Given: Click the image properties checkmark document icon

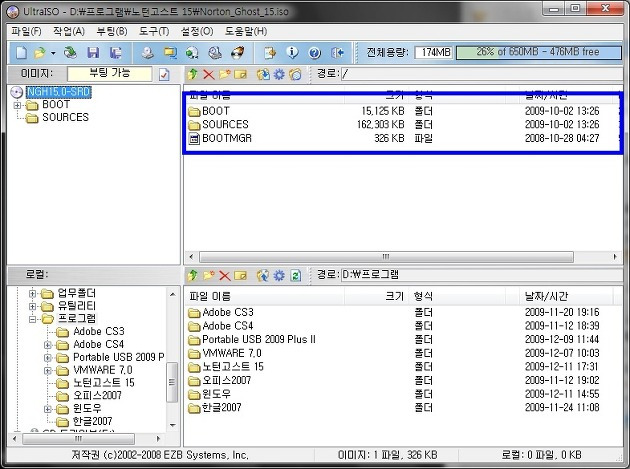Looking at the screenshot, I should (x=164, y=74).
